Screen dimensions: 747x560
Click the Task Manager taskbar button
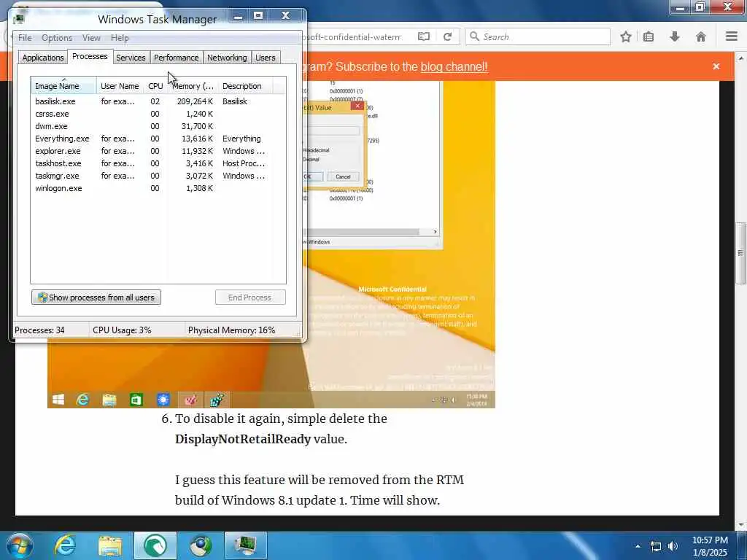click(x=246, y=545)
